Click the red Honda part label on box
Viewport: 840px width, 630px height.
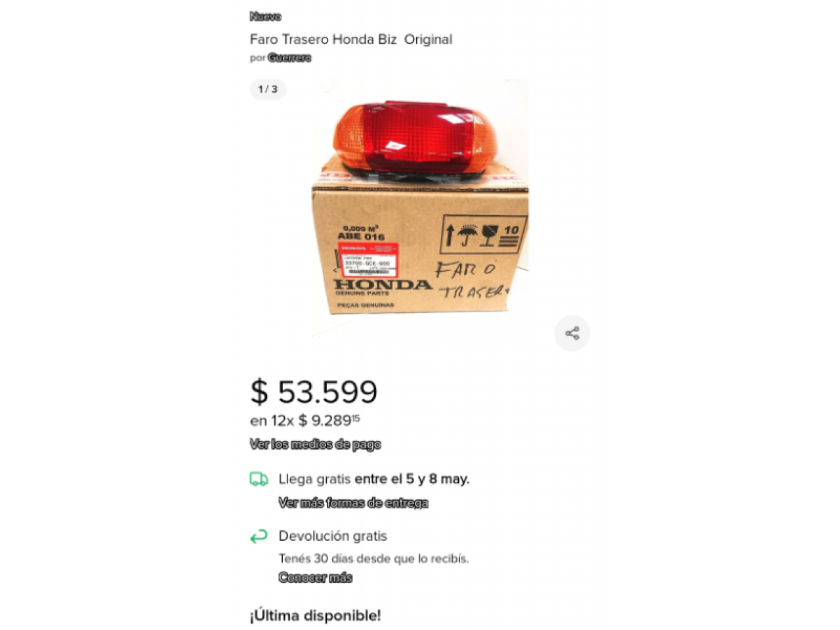(368, 260)
